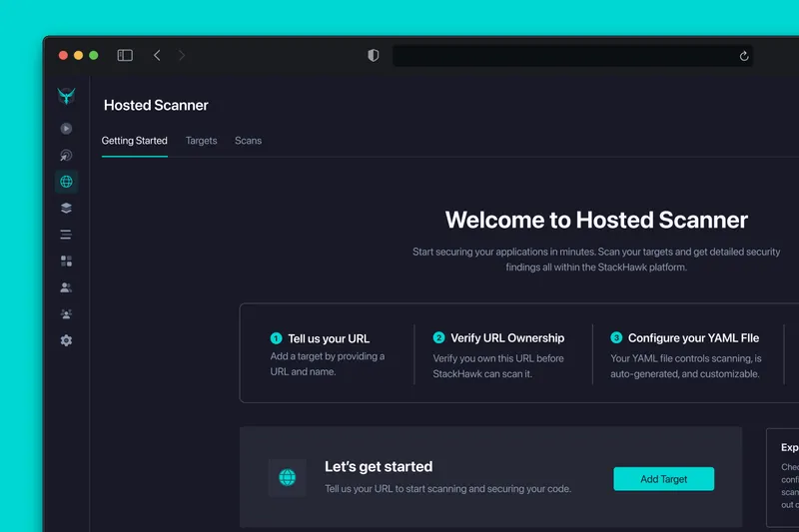The image size is (799, 532).
Task: Click the globe icon beside Let's get started
Action: point(288,477)
